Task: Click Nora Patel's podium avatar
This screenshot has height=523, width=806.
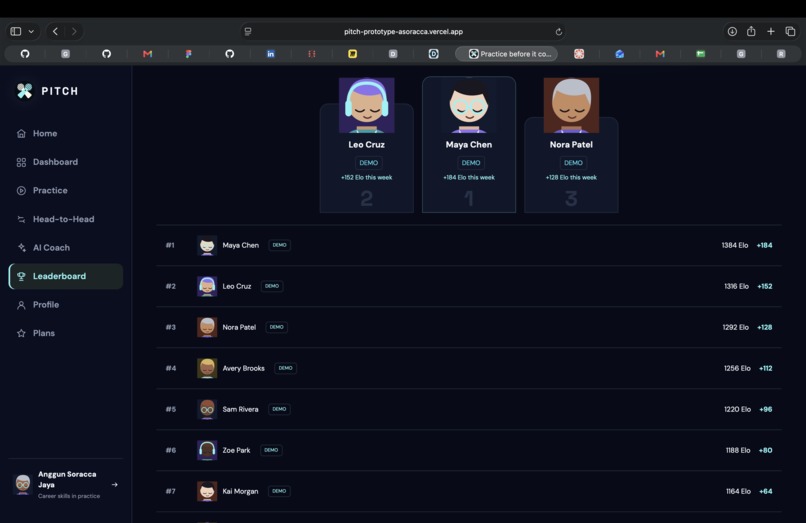Action: pos(571,105)
